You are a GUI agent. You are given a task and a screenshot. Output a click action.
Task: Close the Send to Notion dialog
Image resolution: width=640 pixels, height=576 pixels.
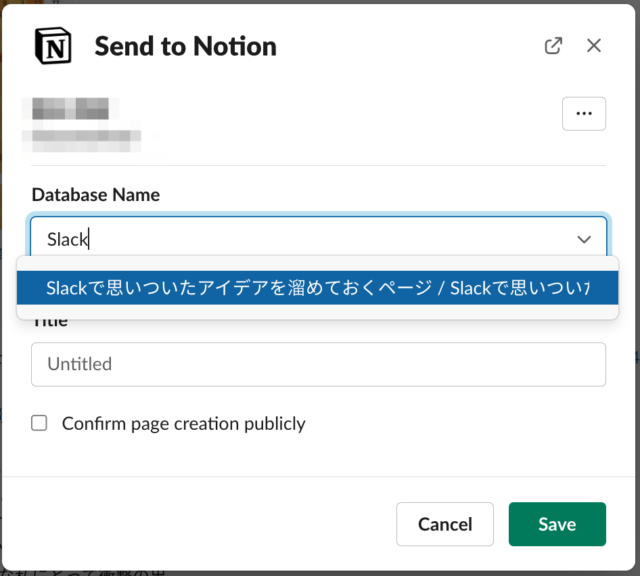click(x=593, y=46)
